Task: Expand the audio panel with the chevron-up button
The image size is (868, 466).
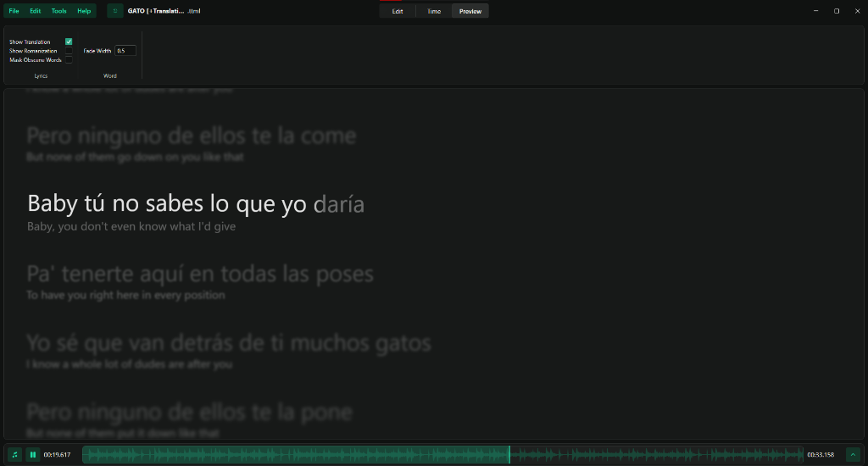Action: (853, 455)
